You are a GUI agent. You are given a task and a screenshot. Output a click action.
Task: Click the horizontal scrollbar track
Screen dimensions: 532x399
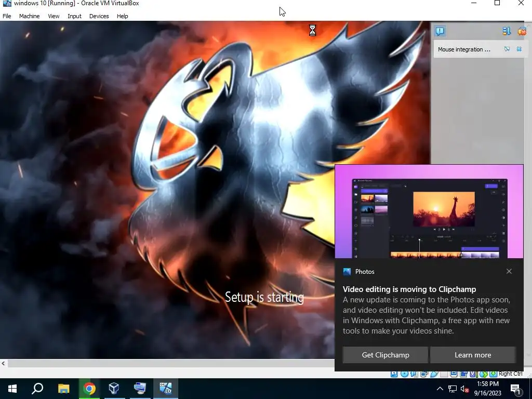[171, 363]
